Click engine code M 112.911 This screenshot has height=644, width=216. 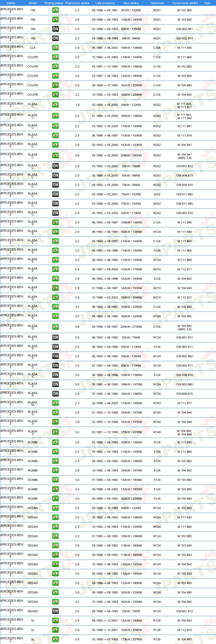[185, 269]
